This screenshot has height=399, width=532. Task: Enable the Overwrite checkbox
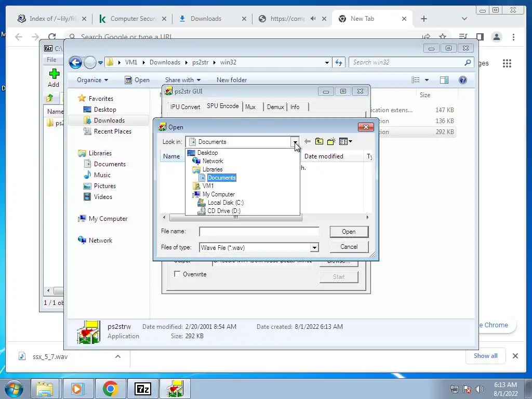point(177,274)
